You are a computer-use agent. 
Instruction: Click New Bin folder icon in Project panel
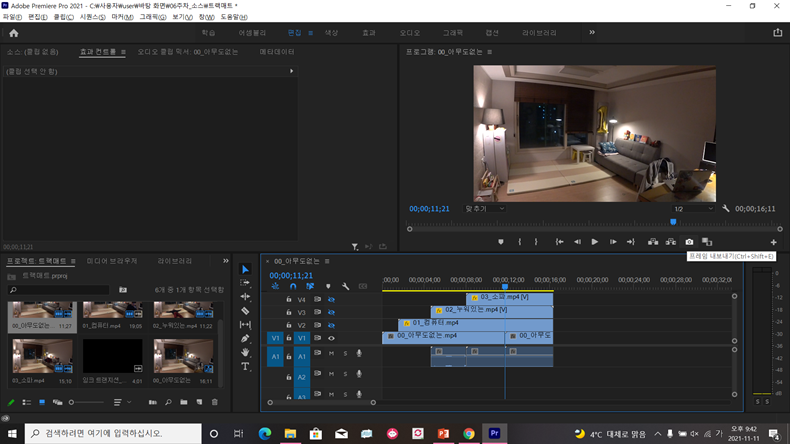click(x=184, y=402)
